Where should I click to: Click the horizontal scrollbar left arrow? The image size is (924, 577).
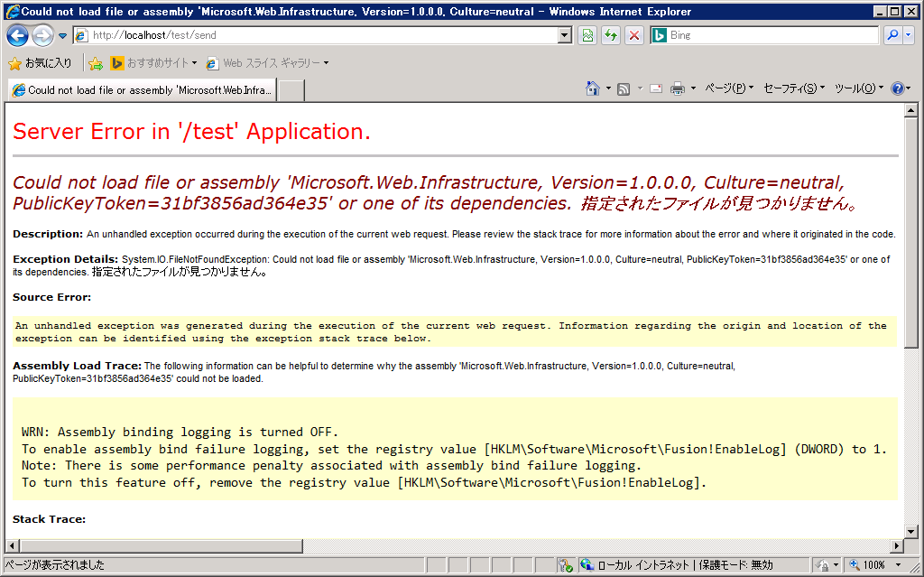[x=12, y=545]
